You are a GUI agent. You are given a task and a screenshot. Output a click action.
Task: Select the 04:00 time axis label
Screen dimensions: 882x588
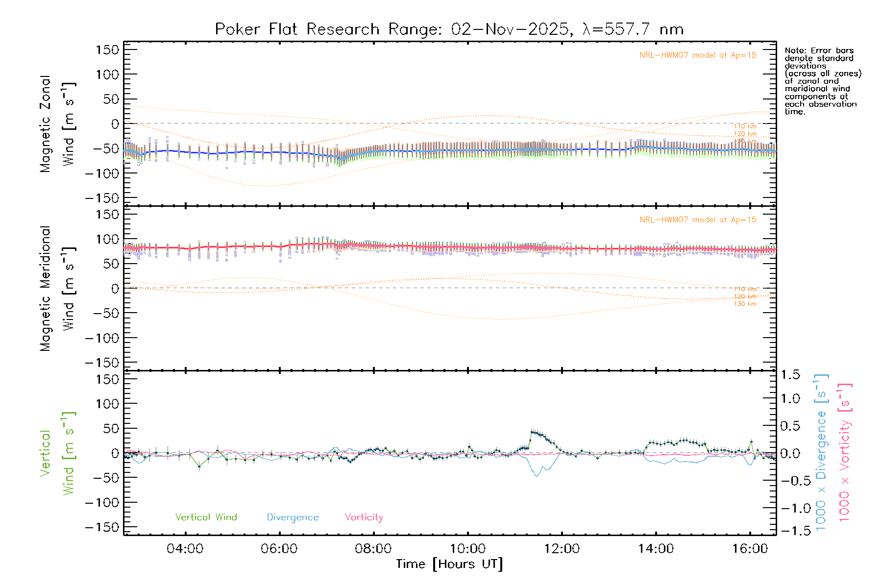(x=185, y=548)
